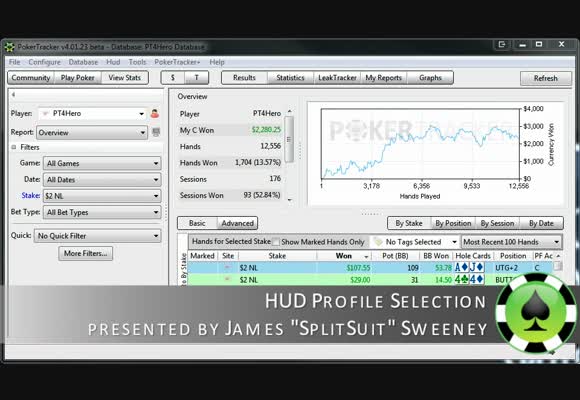Open the Stake dropdown showing $2 NL
The width and height of the screenshot is (580, 400).
102,196
